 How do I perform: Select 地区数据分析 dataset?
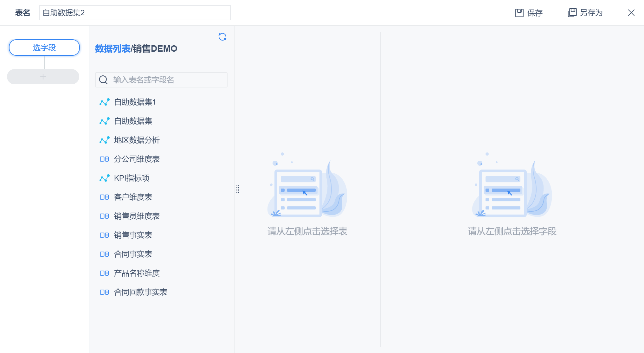pyautogui.click(x=137, y=140)
